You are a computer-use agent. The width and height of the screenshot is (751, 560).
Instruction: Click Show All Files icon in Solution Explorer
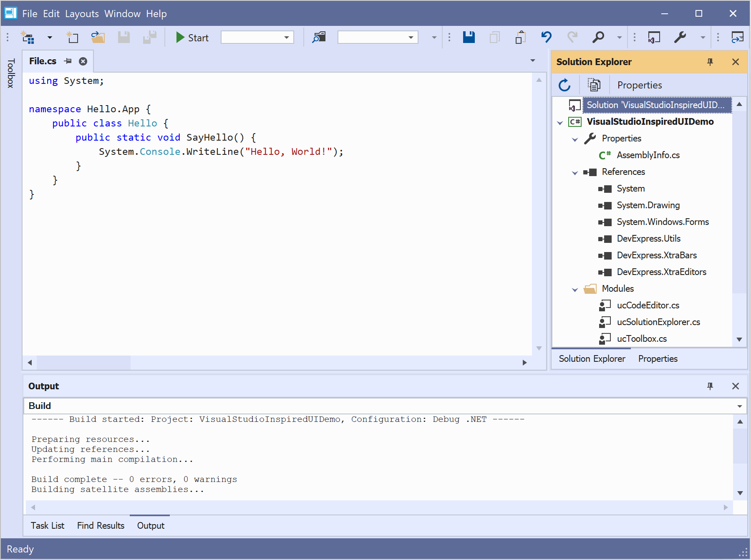pyautogui.click(x=594, y=85)
